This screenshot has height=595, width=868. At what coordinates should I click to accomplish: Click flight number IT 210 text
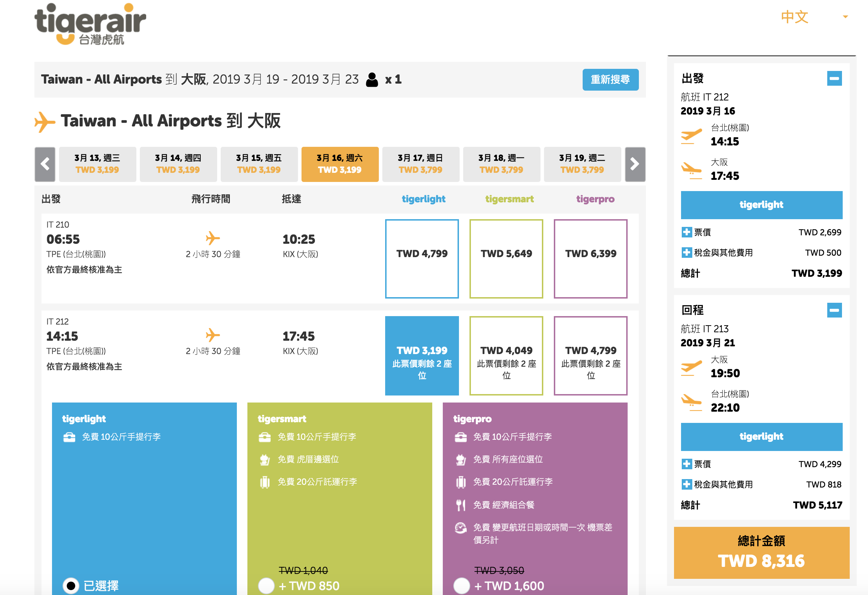(x=58, y=225)
